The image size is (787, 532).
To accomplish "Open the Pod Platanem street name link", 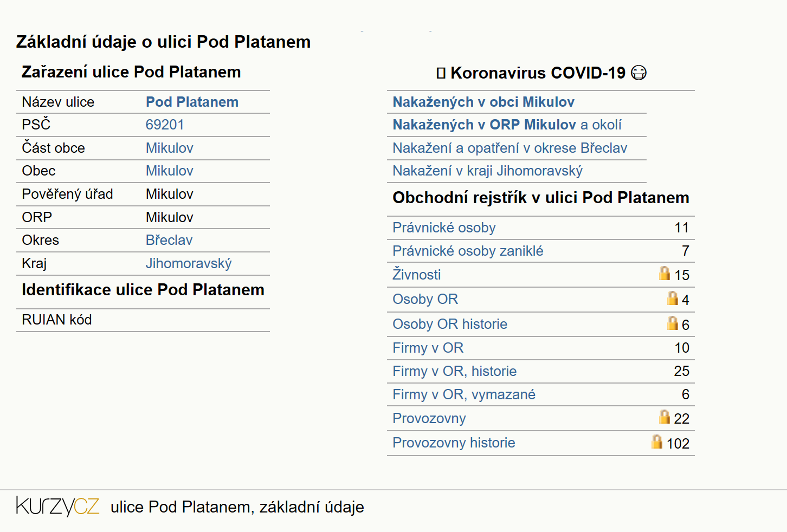I will 192,102.
